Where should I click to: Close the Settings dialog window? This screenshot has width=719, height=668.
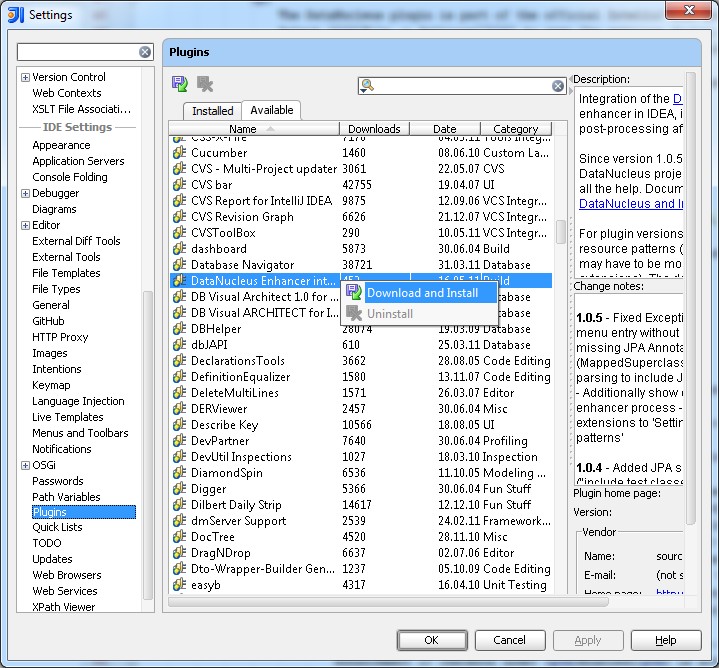[688, 10]
